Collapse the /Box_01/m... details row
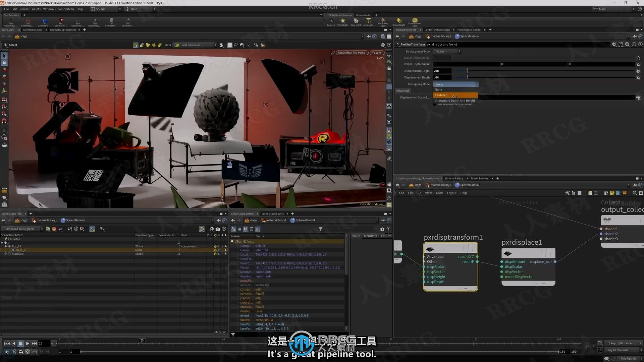The image size is (644, 362). [232, 241]
